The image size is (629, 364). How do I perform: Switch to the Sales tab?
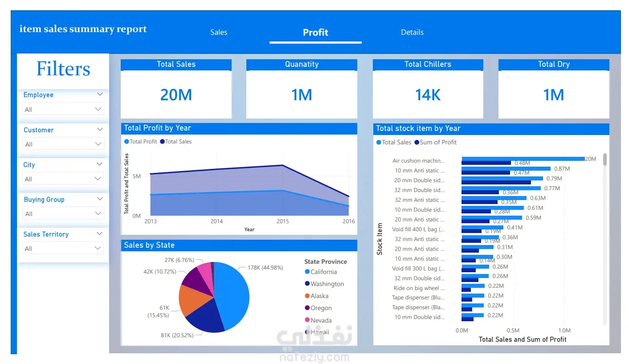tap(219, 32)
